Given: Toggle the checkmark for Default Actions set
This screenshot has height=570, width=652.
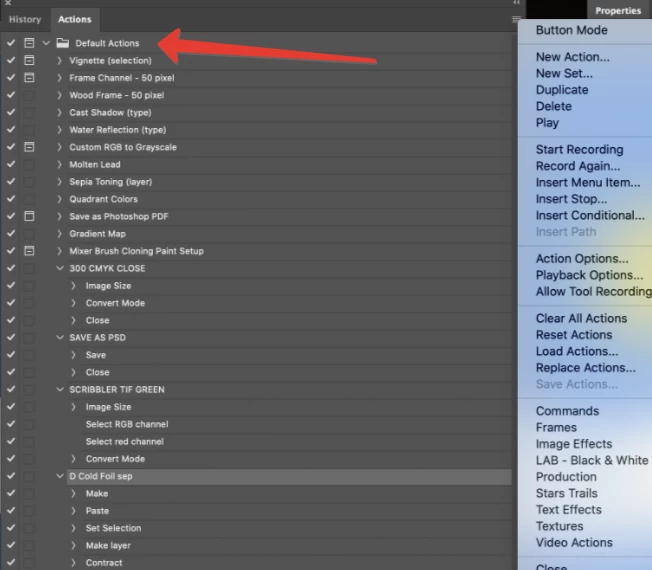Looking at the screenshot, I should click(x=11, y=43).
